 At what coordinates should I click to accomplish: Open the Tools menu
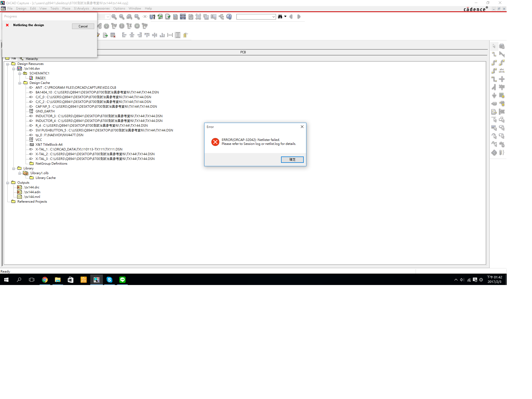point(54,8)
